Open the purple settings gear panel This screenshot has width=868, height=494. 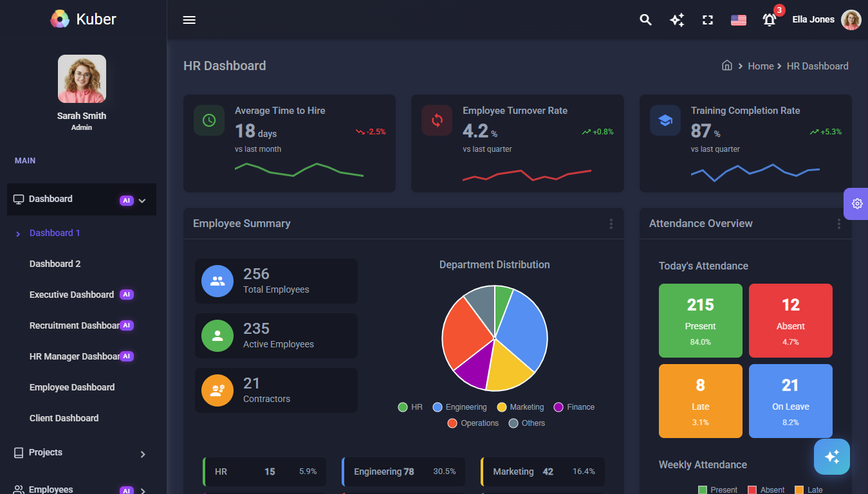(x=857, y=204)
